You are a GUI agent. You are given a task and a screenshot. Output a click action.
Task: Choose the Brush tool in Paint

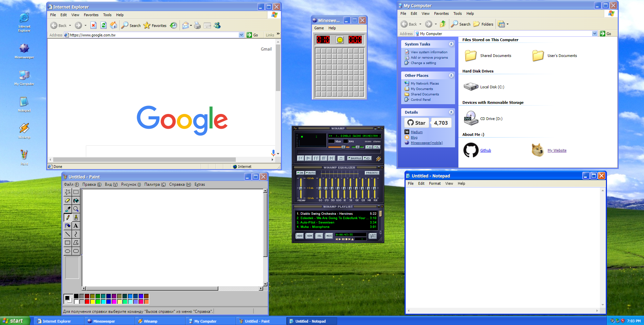(76, 217)
